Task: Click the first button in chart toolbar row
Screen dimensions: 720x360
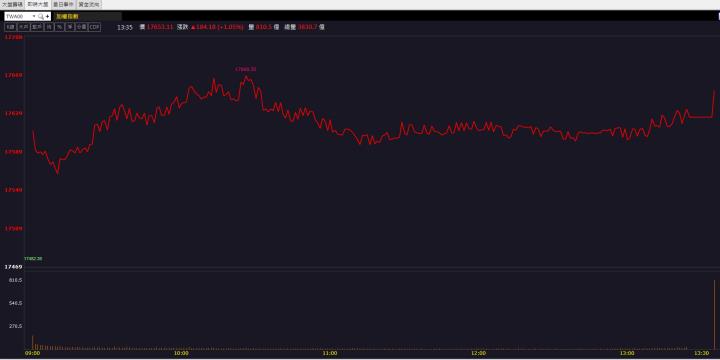Action: tap(11, 27)
